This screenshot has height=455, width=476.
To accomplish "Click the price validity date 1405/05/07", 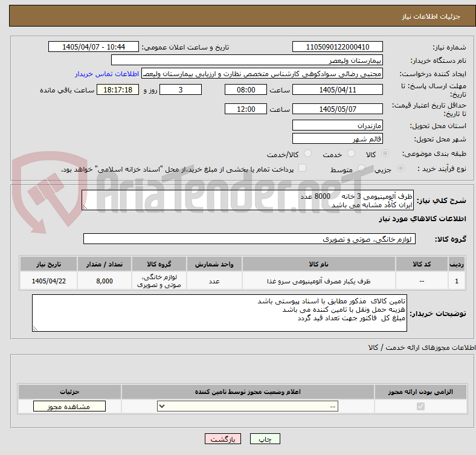I will tap(338, 109).
